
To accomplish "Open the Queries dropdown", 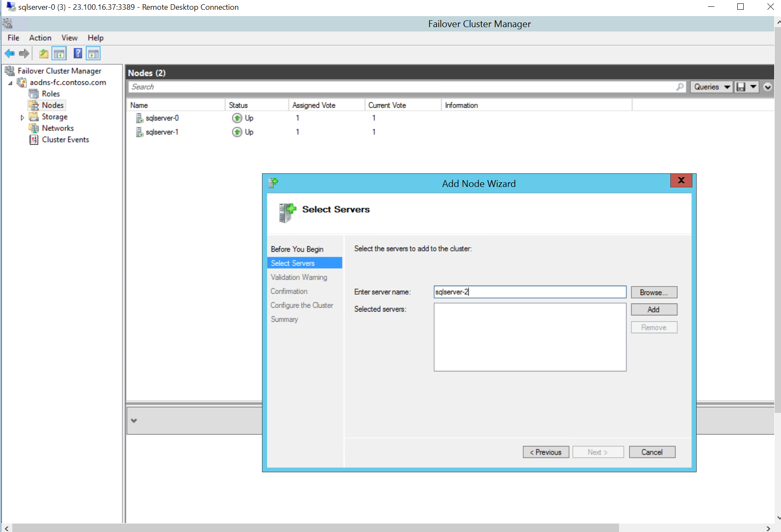I will [711, 87].
